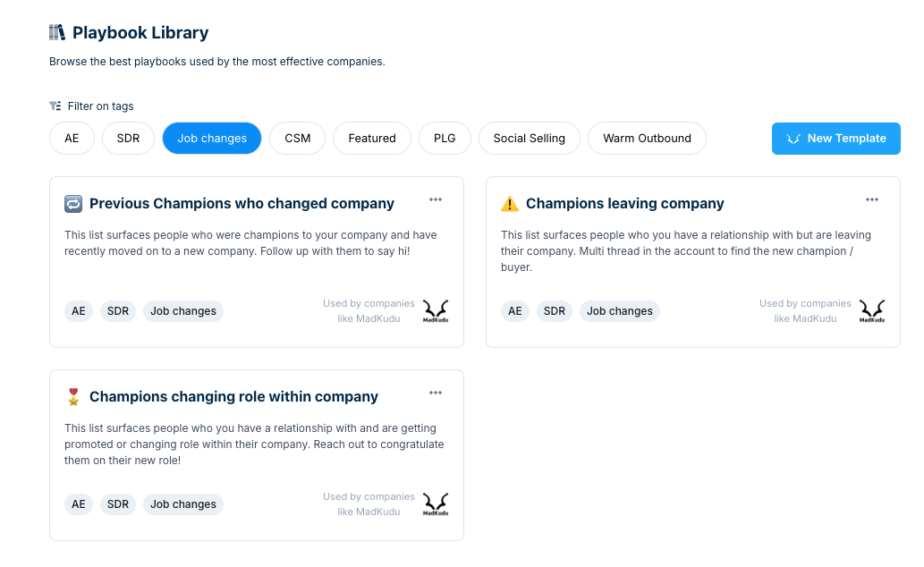Click MadKudu logo on Champions changing role card

tap(436, 504)
